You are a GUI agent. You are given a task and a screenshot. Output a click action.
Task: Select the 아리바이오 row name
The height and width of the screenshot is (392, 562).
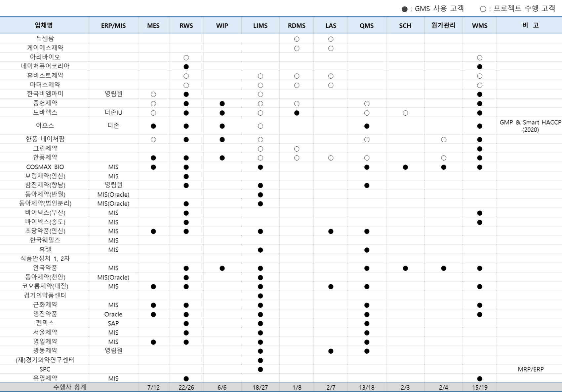coord(45,57)
